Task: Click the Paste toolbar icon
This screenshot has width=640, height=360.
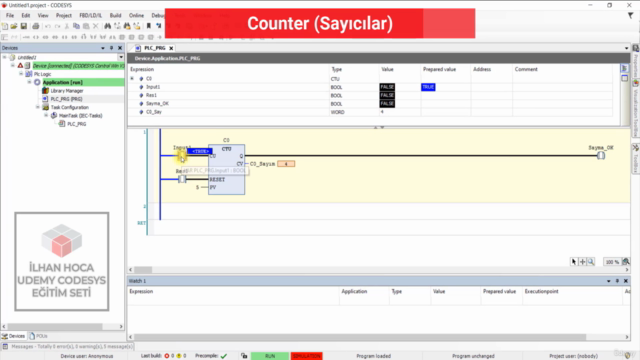Action: 86,26
